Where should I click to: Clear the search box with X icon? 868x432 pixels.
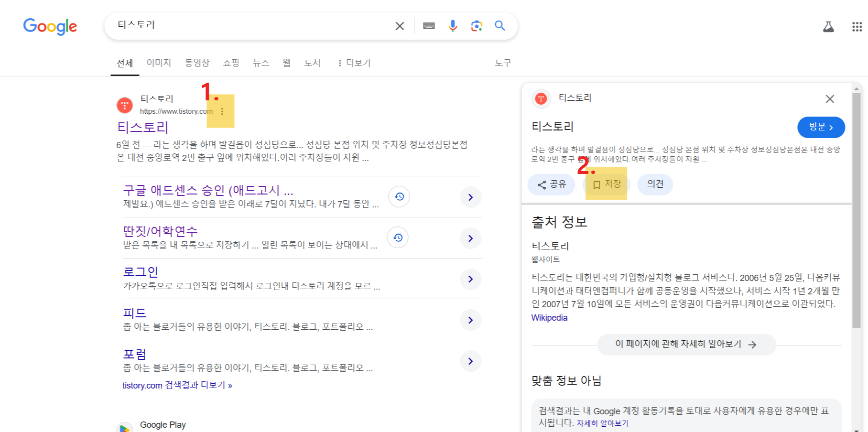click(400, 26)
